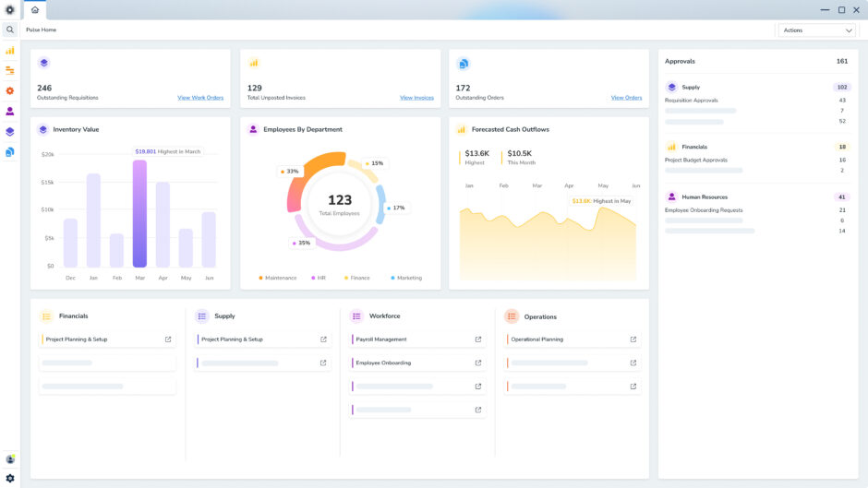Click the Home tab icon

point(35,10)
